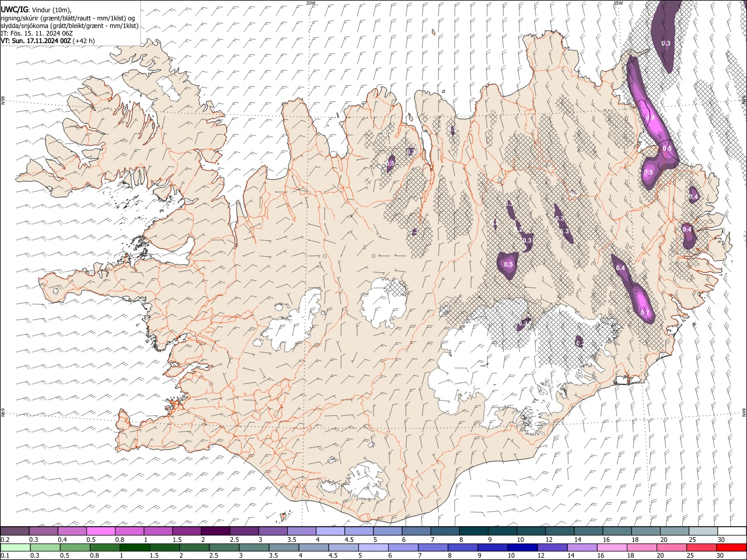Image resolution: width=747 pixels, height=560 pixels.
Task: Select the darkest green swatch labeled 1 in the bottom row
Action: [x=135, y=548]
